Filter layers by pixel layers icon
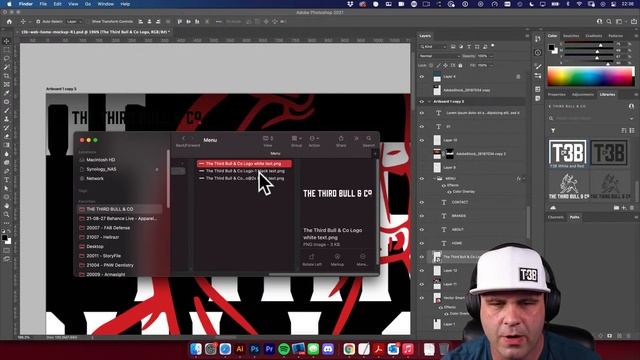Viewport: 640px width, 360px height. [453, 47]
